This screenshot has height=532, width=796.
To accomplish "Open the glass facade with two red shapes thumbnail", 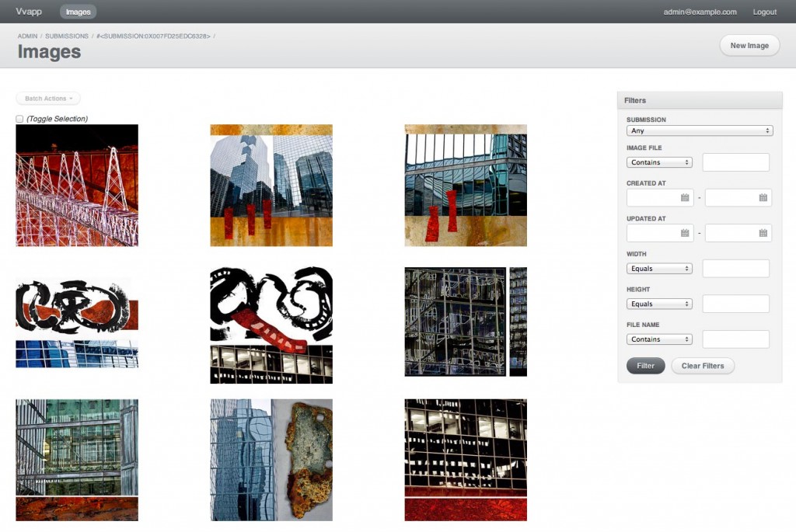I will pyautogui.click(x=466, y=186).
